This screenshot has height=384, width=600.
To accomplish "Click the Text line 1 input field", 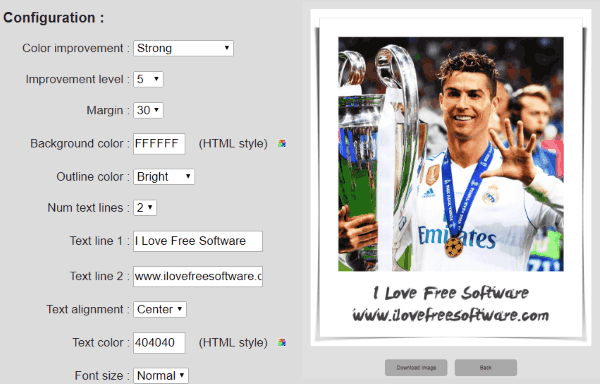I will [x=198, y=241].
